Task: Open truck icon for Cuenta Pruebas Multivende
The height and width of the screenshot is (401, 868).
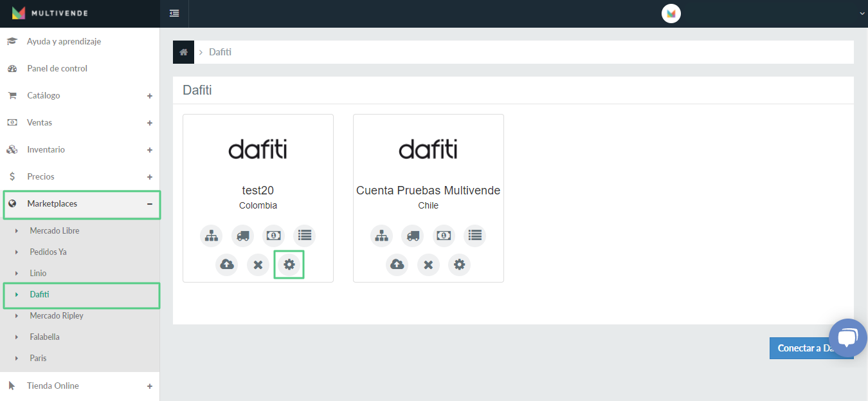Action: (413, 236)
